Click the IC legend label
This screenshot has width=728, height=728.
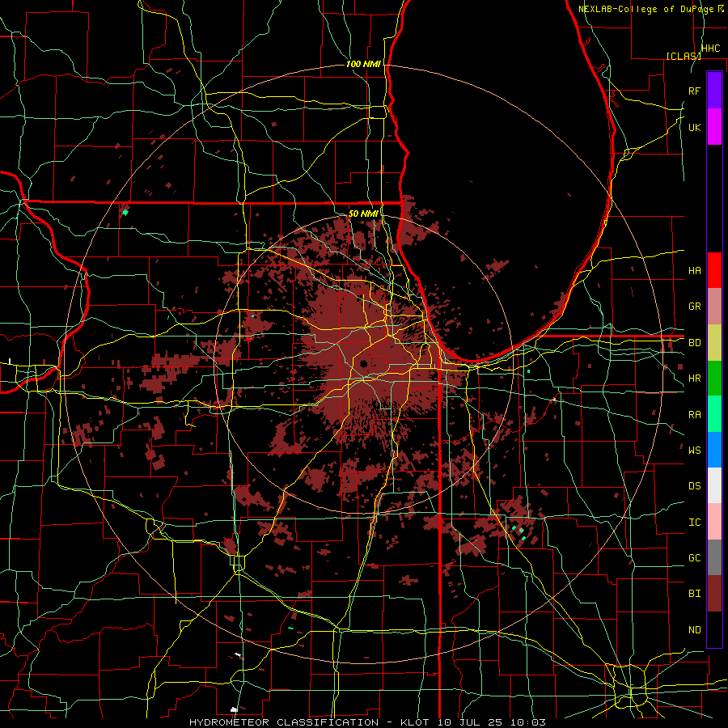pos(694,522)
